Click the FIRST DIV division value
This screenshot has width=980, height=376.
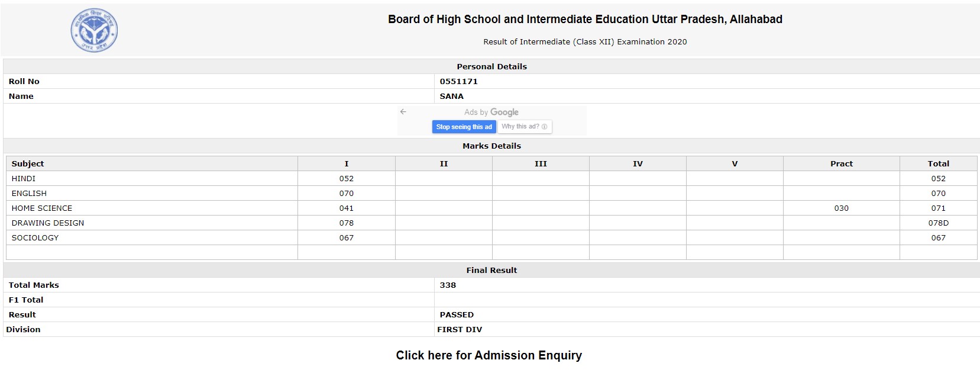coord(460,329)
